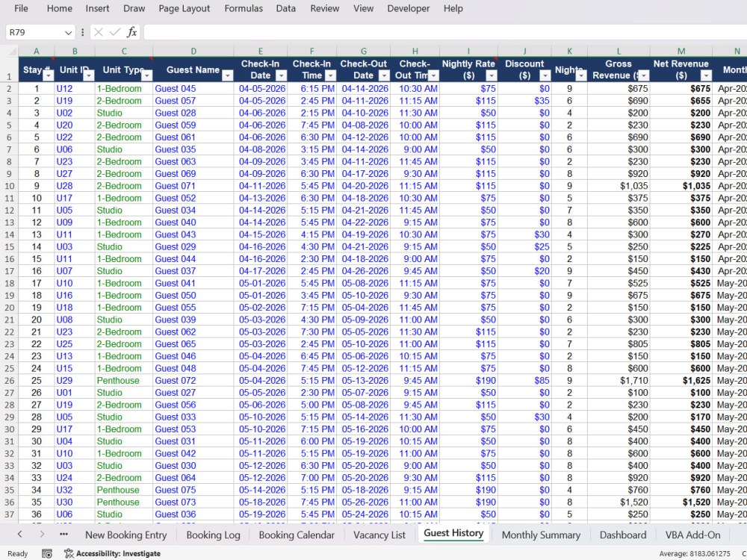Click the Accessibility Investigate icon
747x560 pixels.
coord(69,553)
